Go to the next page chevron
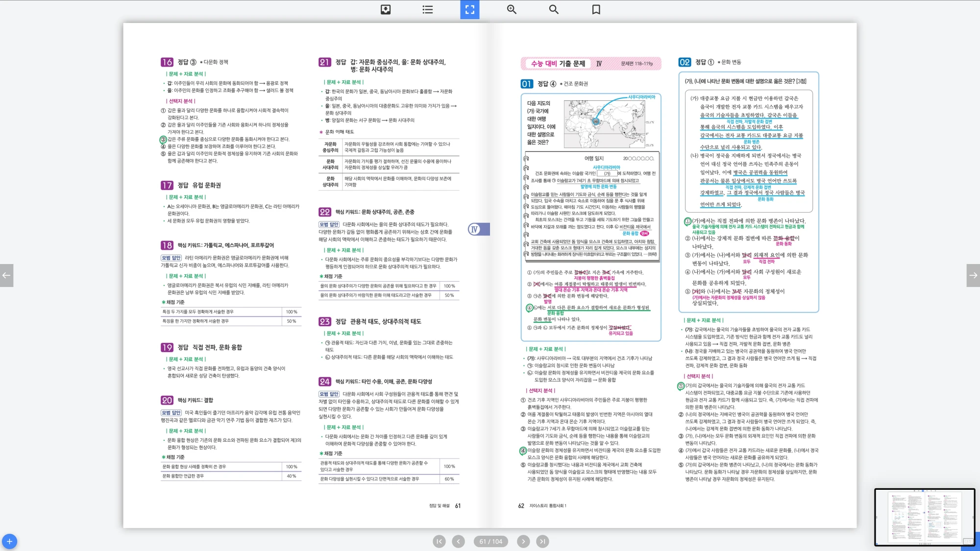 pyautogui.click(x=523, y=541)
